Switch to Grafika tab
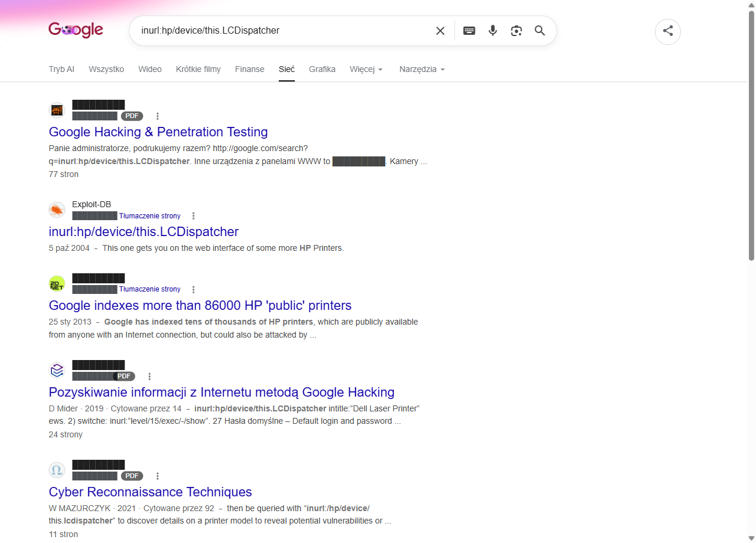 click(x=322, y=69)
